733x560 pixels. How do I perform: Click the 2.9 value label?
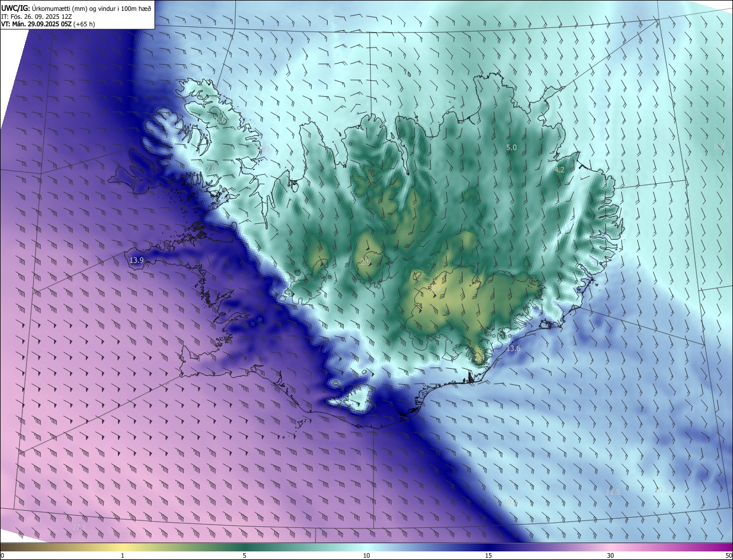click(x=366, y=262)
